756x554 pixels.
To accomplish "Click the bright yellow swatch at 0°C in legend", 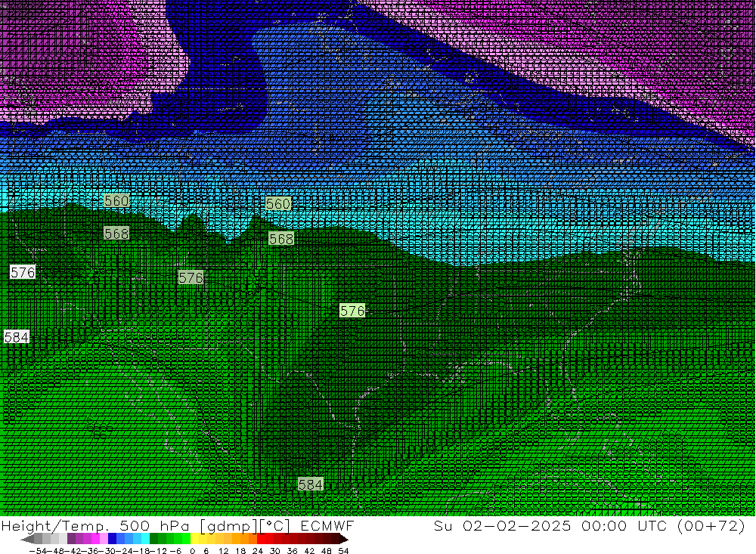I will [x=195, y=539].
